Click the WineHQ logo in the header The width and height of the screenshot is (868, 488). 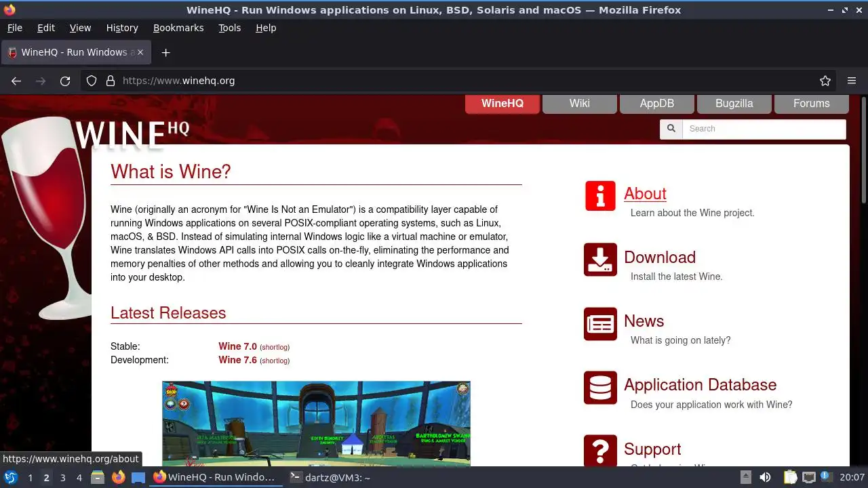pyautogui.click(x=132, y=134)
